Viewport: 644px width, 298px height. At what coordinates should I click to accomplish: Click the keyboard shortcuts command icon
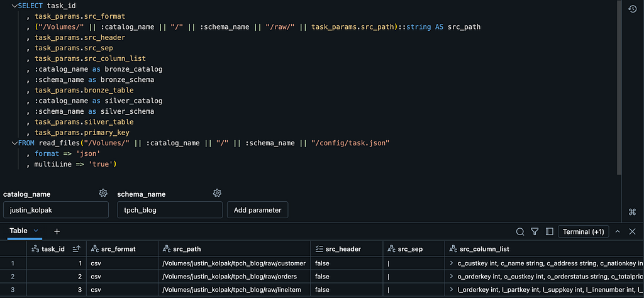pyautogui.click(x=632, y=212)
